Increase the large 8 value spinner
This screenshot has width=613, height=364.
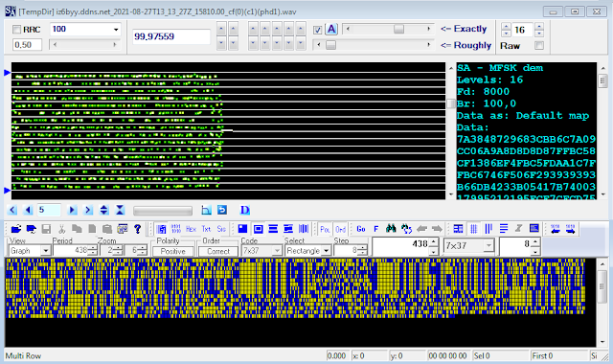[x=535, y=242]
